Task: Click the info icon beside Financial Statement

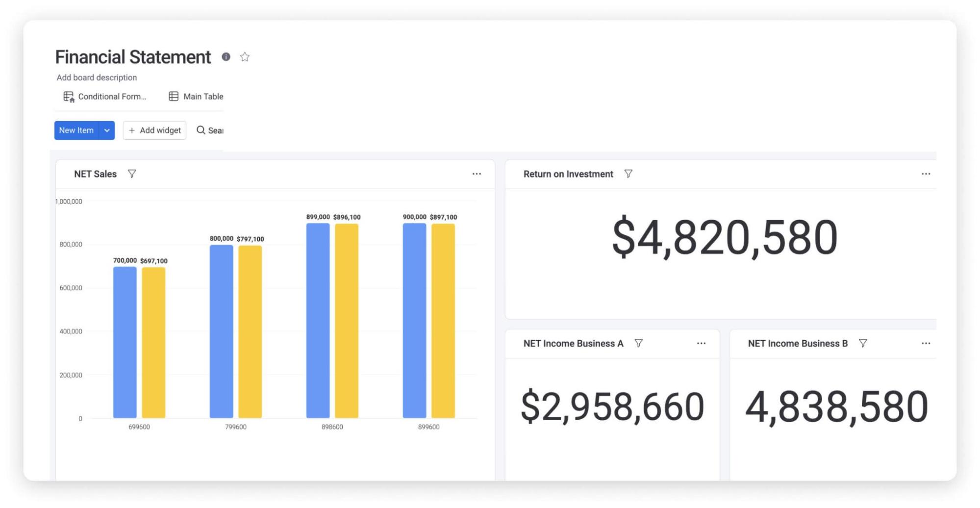Action: [226, 57]
